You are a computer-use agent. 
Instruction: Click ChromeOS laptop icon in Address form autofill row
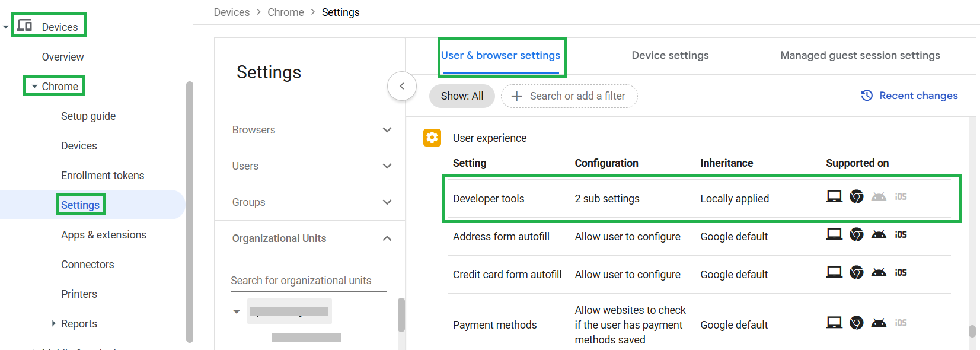coord(834,234)
